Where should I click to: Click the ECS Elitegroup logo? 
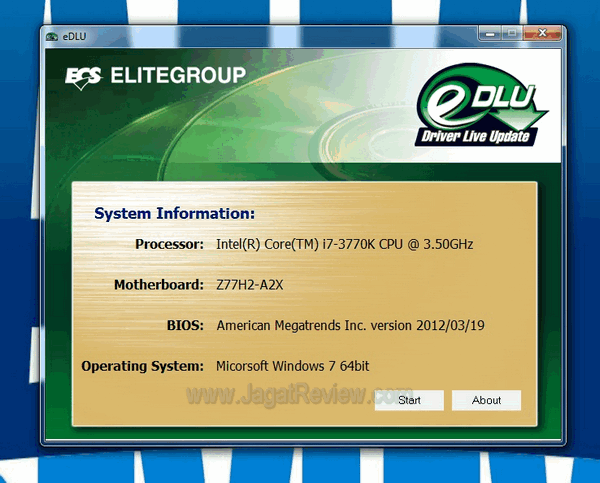[155, 77]
